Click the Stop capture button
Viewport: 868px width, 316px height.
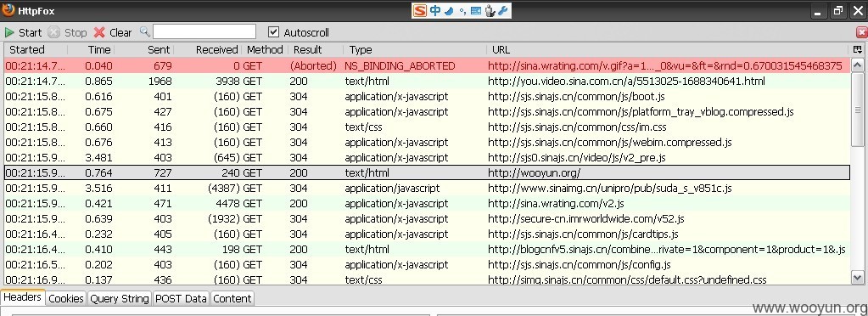coord(67,32)
